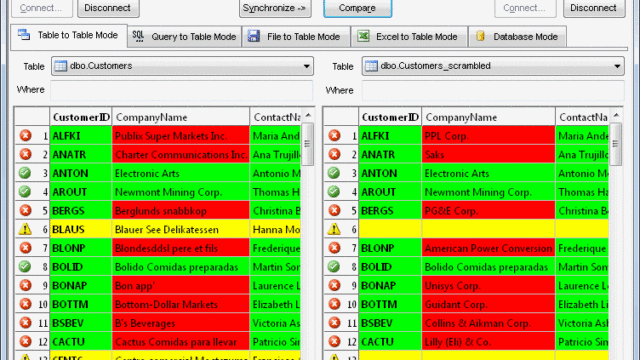Click the SQL icon on Query tab
Image resolution: width=640 pixels, height=360 pixels.
[x=138, y=36]
